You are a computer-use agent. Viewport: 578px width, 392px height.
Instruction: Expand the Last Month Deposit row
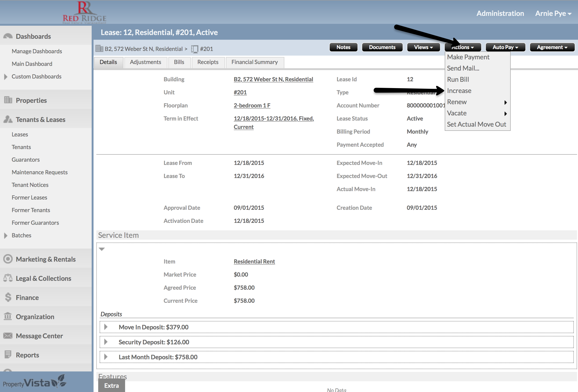[106, 357]
